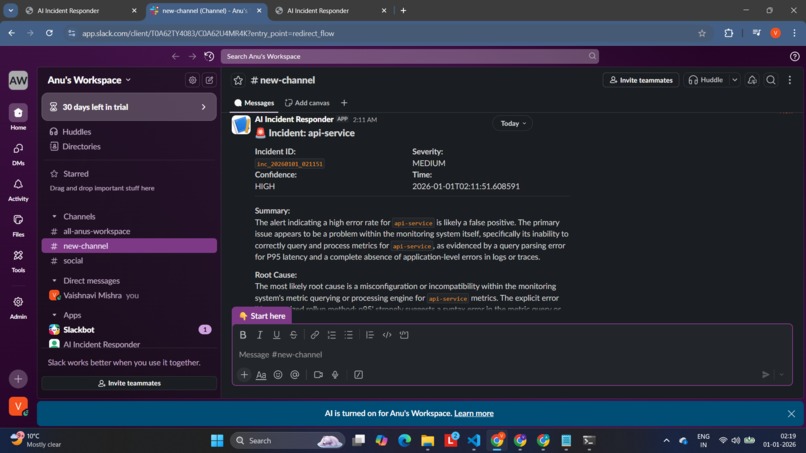Image resolution: width=806 pixels, height=453 pixels.
Task: Expand the 30 days left in trial banner
Action: pos(129,107)
